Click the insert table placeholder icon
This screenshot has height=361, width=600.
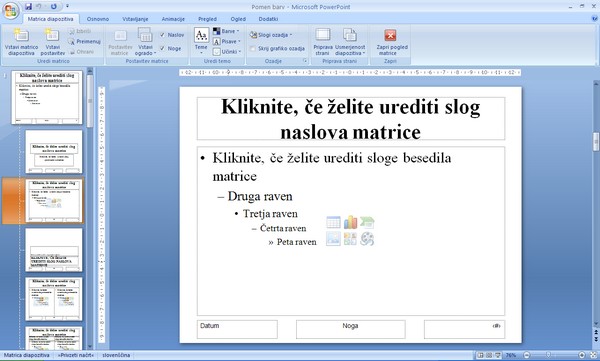click(x=333, y=222)
